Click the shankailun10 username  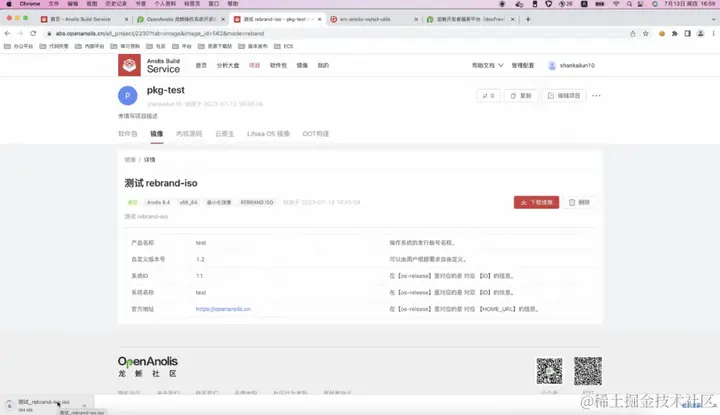577,65
